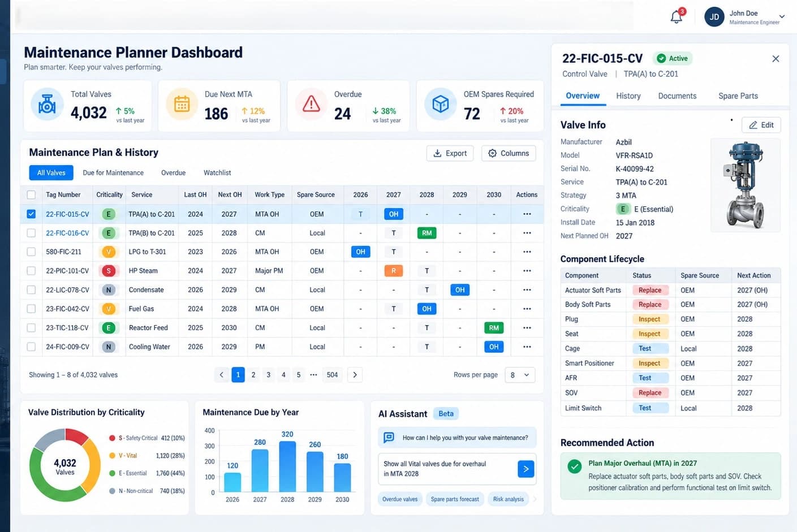Image resolution: width=797 pixels, height=532 pixels.
Task: Send the AI Assistant query
Action: pyautogui.click(x=525, y=469)
